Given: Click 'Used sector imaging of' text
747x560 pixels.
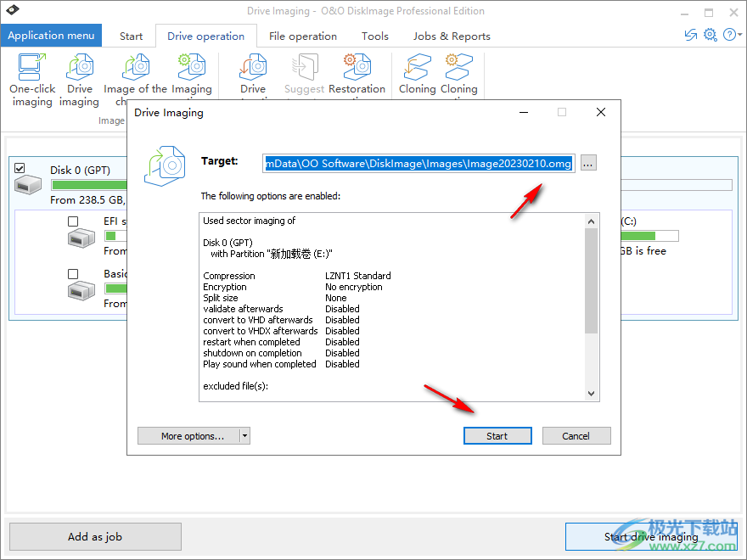Looking at the screenshot, I should [x=250, y=221].
